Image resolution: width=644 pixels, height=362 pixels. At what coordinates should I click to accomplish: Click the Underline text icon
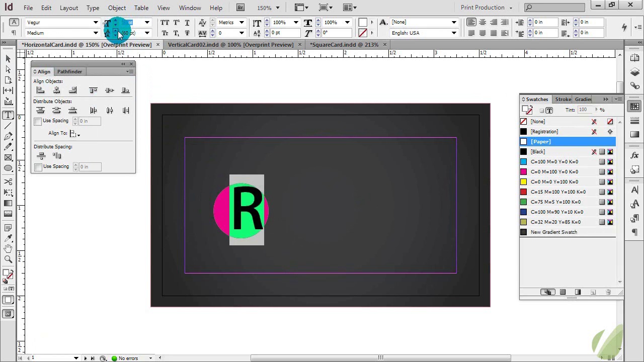[187, 23]
